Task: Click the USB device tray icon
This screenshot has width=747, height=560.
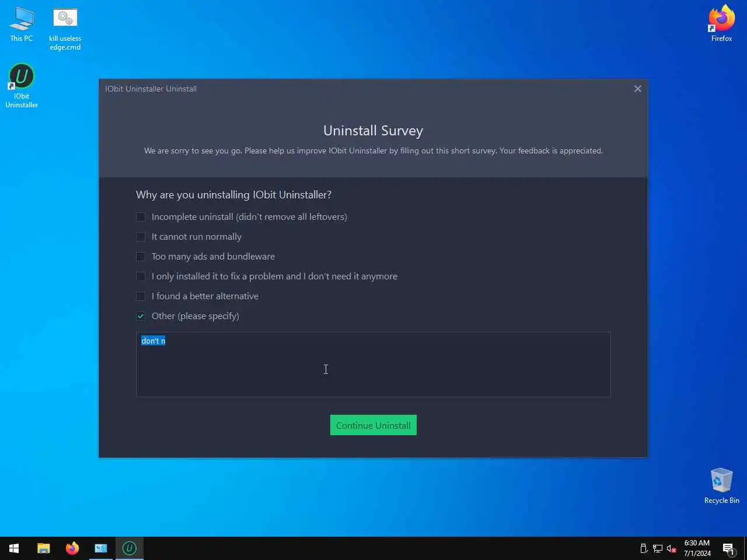Action: point(644,548)
